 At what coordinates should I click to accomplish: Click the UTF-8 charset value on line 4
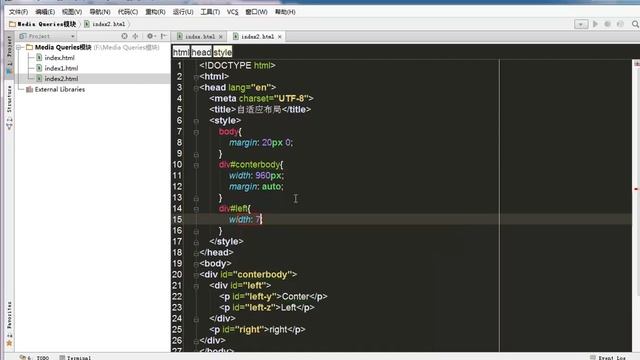[291, 99]
